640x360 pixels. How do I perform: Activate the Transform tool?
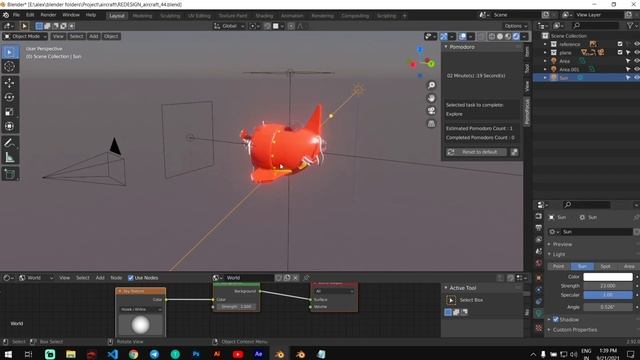coord(10,126)
